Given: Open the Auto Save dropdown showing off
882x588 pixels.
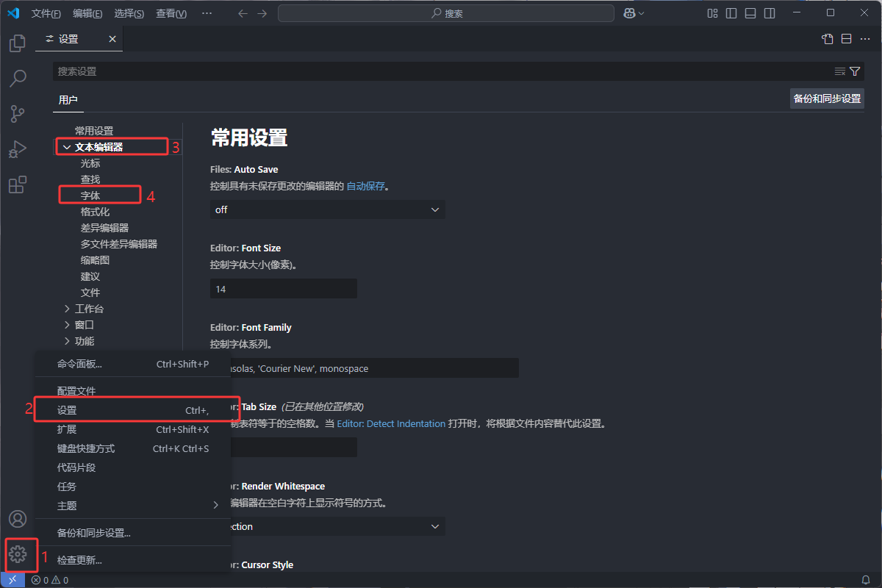Looking at the screenshot, I should coord(327,209).
